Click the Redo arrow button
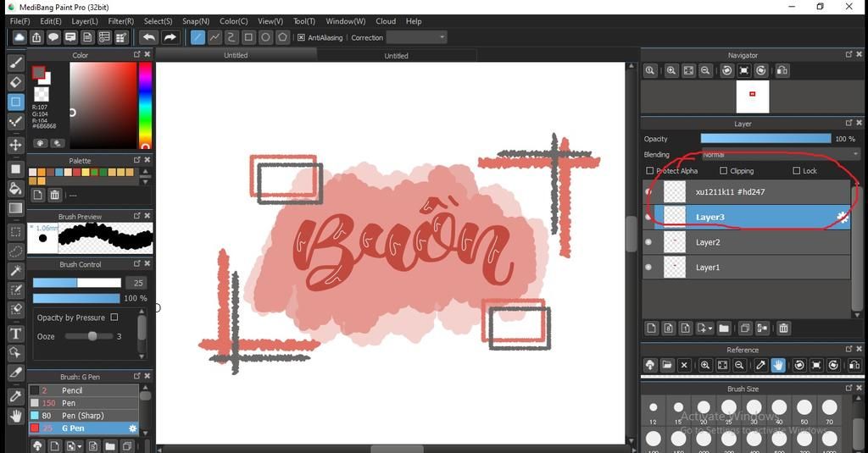This screenshot has height=453, width=868. (x=170, y=37)
